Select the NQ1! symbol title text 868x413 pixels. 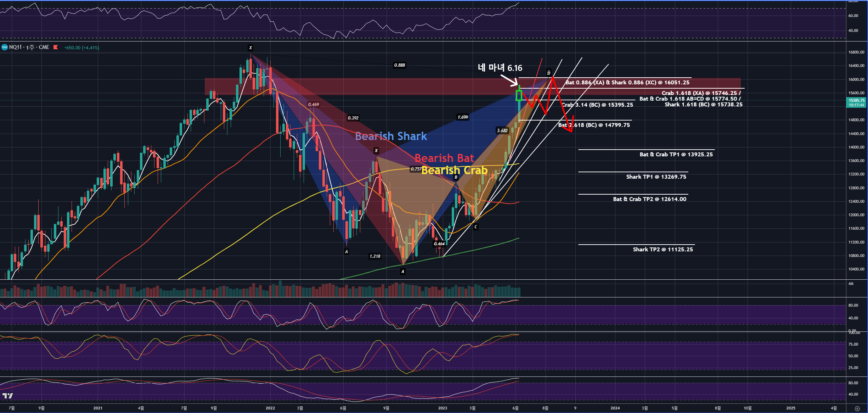[x=15, y=47]
